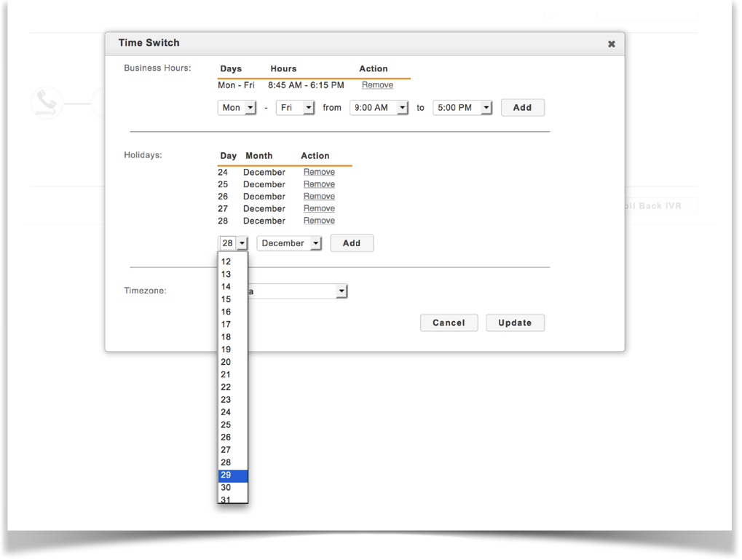Expand the 5:00 PM end time dropdown
The image size is (742, 560).
point(462,108)
